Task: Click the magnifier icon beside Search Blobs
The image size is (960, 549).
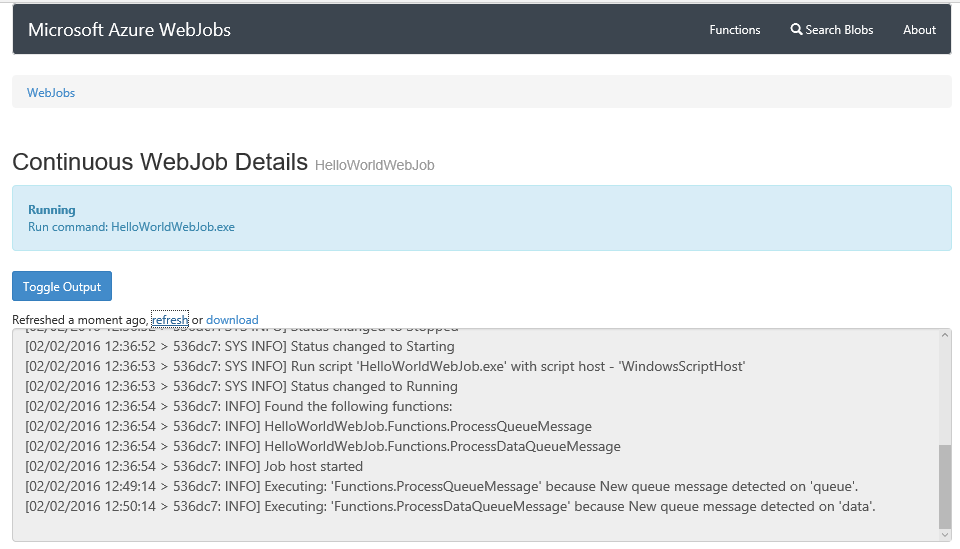Action: [796, 30]
